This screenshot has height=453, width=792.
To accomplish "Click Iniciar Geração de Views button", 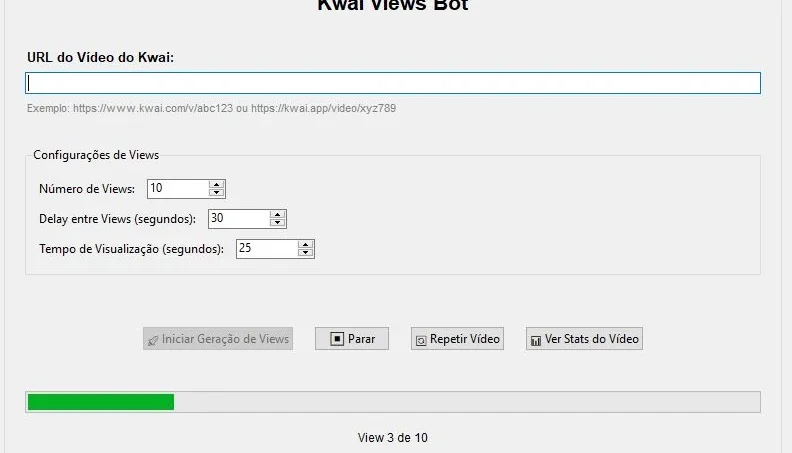I will point(218,339).
